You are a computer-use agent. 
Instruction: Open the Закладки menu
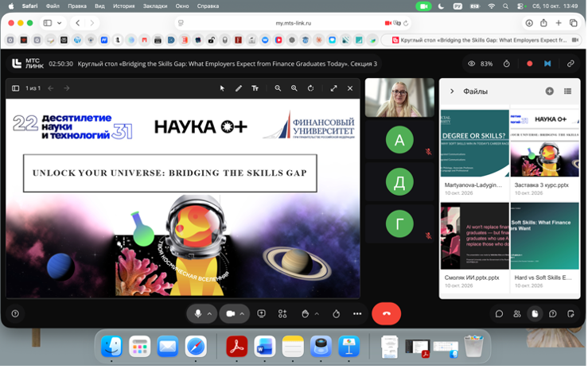(155, 6)
